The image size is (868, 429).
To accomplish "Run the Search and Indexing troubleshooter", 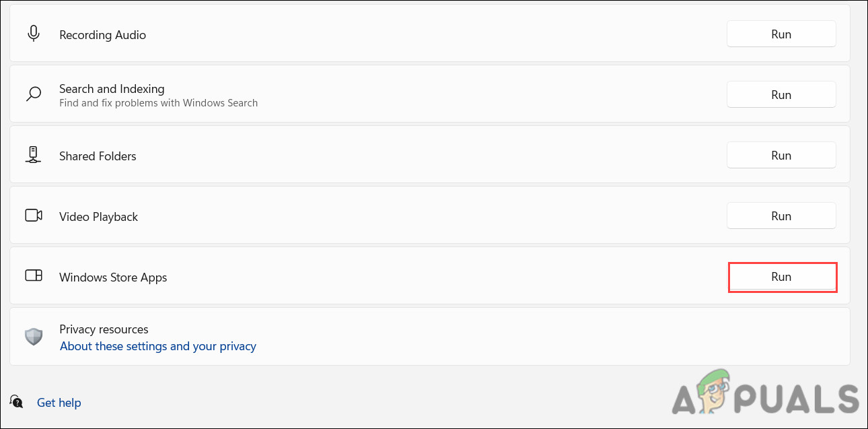I will tap(781, 94).
